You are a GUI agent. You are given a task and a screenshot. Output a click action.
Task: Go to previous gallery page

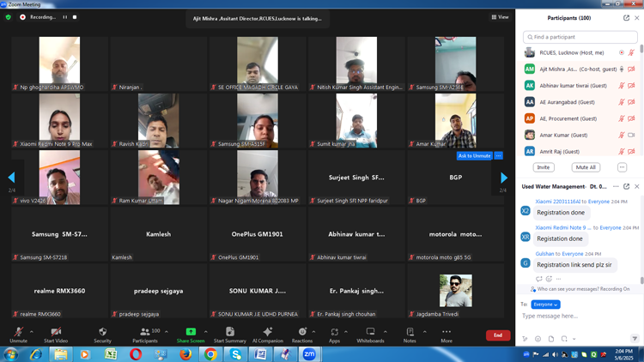point(11,178)
